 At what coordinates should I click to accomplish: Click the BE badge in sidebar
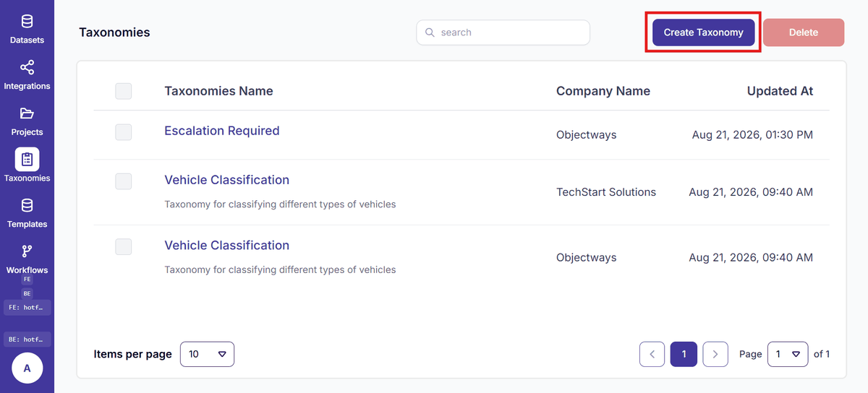(27, 293)
